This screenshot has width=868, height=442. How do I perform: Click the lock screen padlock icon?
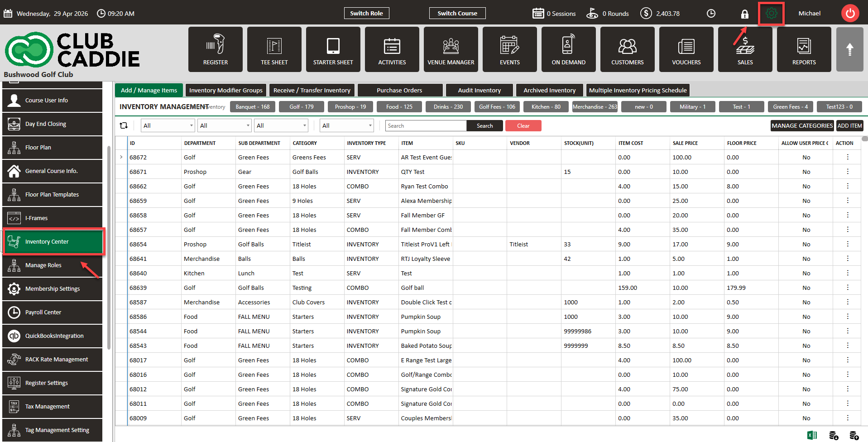tap(744, 14)
